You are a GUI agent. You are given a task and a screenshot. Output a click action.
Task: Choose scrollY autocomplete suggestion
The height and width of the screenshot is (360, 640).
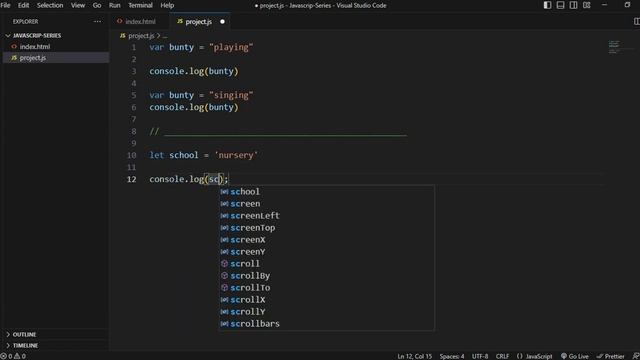tap(327, 312)
